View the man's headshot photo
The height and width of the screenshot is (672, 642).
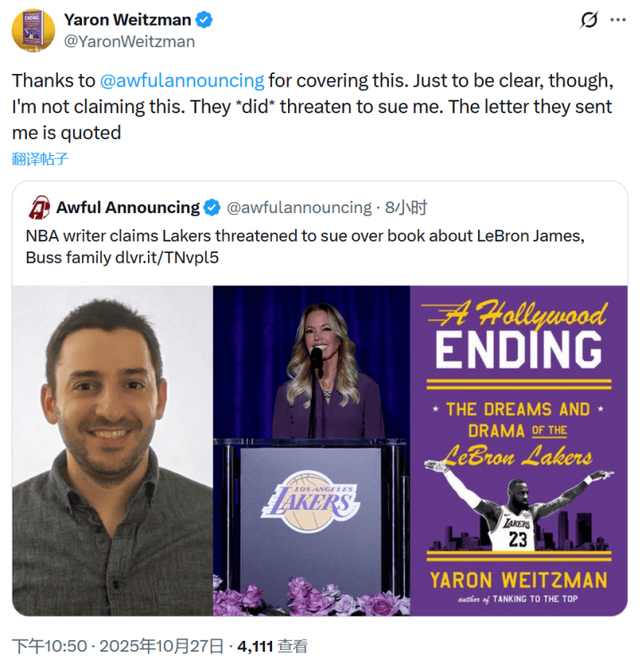pos(112,451)
